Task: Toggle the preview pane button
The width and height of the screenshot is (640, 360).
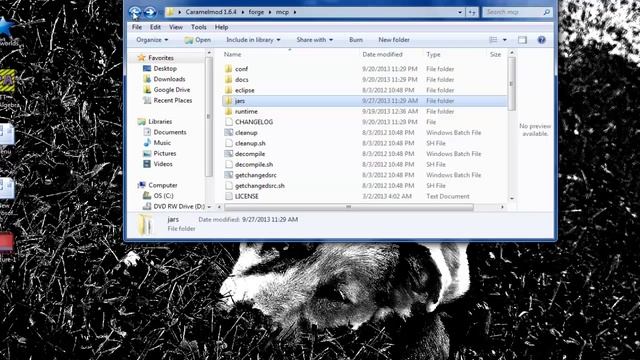Action: coord(522,40)
